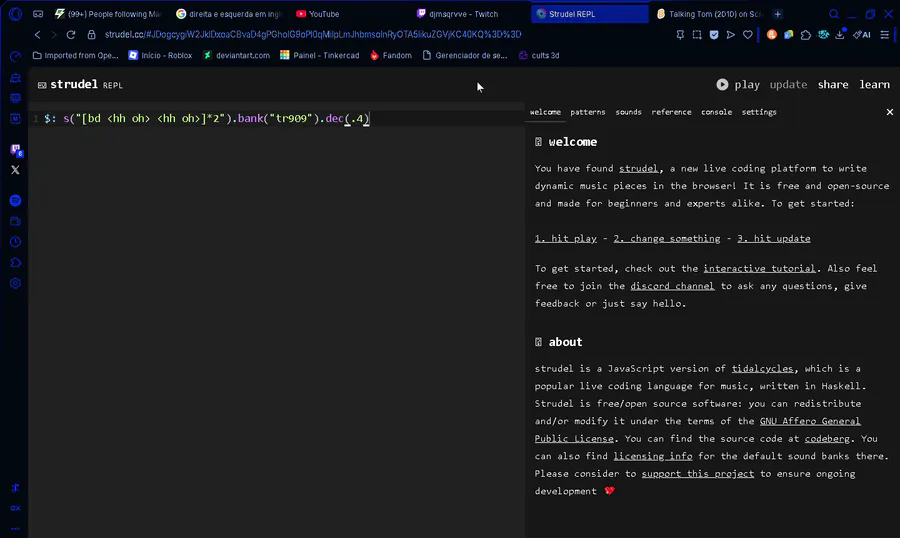The image size is (900, 538).
Task: Select the welcome tab
Action: pyautogui.click(x=545, y=112)
